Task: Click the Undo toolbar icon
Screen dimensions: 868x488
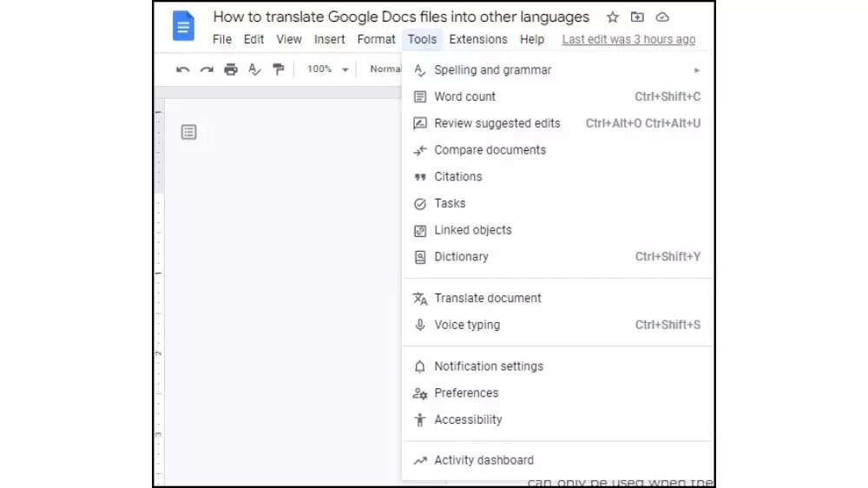Action: point(182,69)
